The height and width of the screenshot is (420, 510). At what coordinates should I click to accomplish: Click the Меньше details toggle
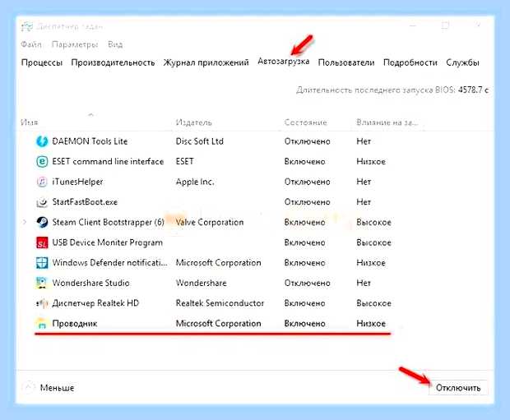point(49,387)
